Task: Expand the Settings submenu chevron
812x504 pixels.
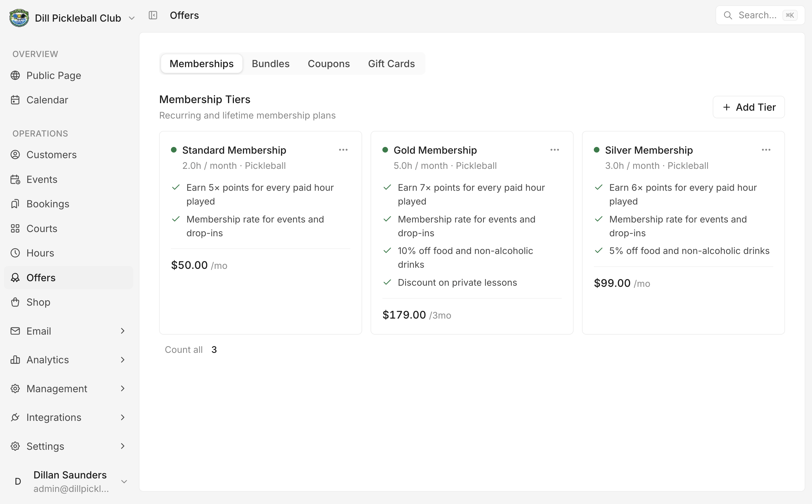Action: click(x=123, y=446)
